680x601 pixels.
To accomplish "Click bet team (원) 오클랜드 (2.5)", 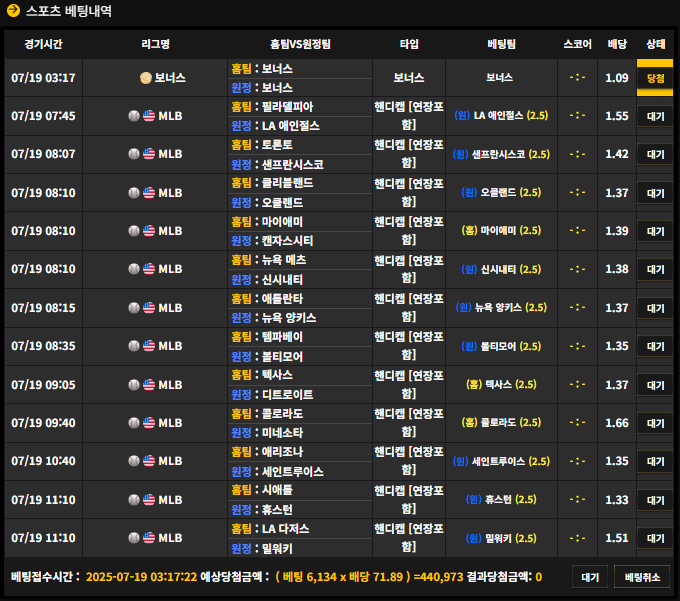I will pyautogui.click(x=501, y=193).
